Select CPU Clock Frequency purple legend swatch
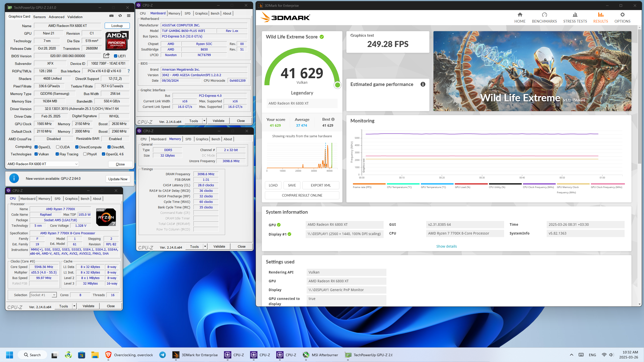This screenshot has width=644, height=362. pyautogui.click(x=539, y=184)
